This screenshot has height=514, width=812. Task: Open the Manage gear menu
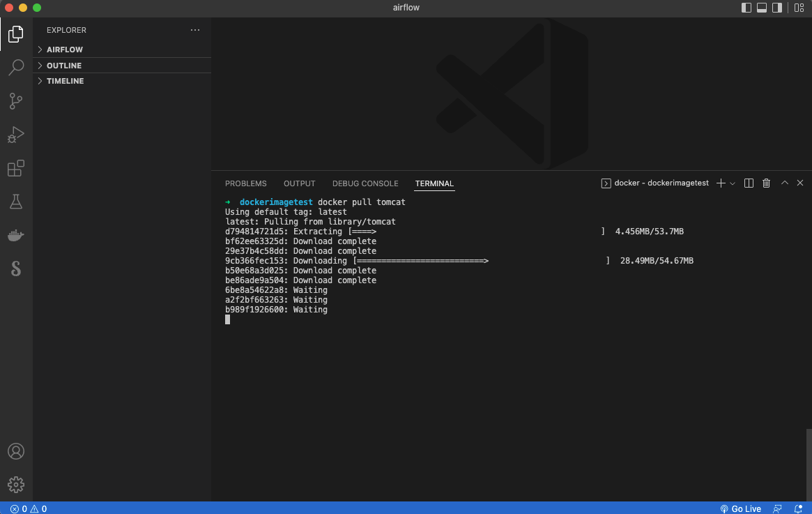(16, 485)
